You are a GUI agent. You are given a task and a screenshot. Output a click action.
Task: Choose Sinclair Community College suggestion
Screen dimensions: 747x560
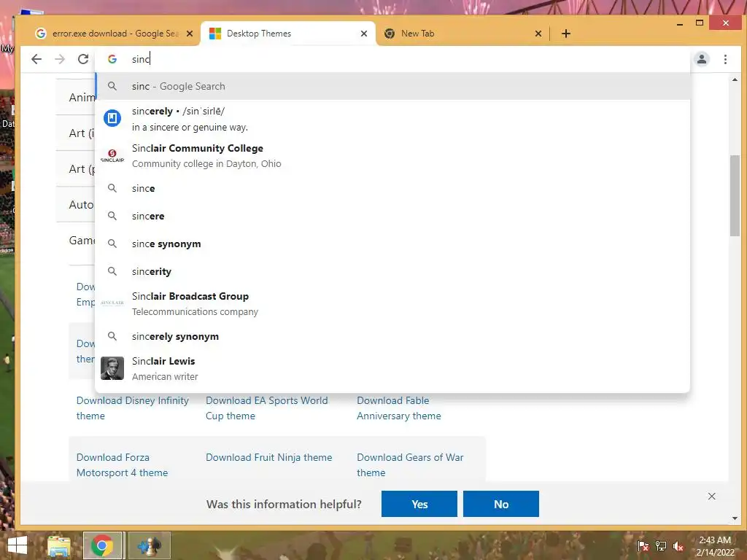click(x=392, y=156)
